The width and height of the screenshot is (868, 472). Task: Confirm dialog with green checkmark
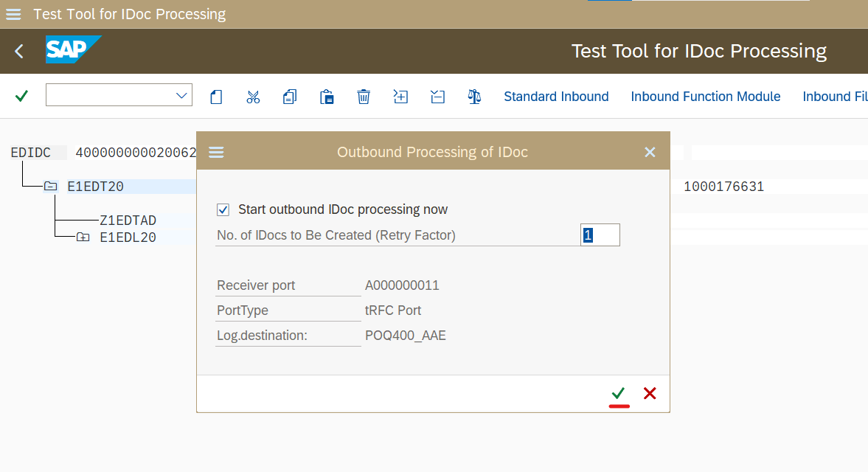point(618,393)
